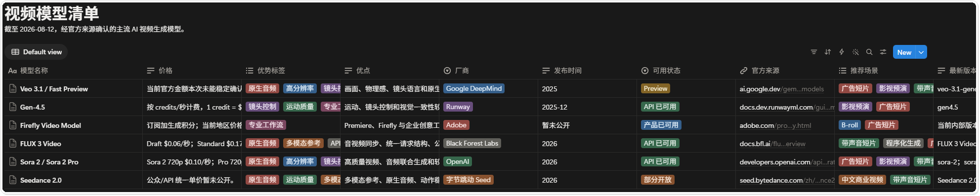The height and width of the screenshot is (196, 980).
Task: Click the B-roll scenario tag
Action: 850,125
